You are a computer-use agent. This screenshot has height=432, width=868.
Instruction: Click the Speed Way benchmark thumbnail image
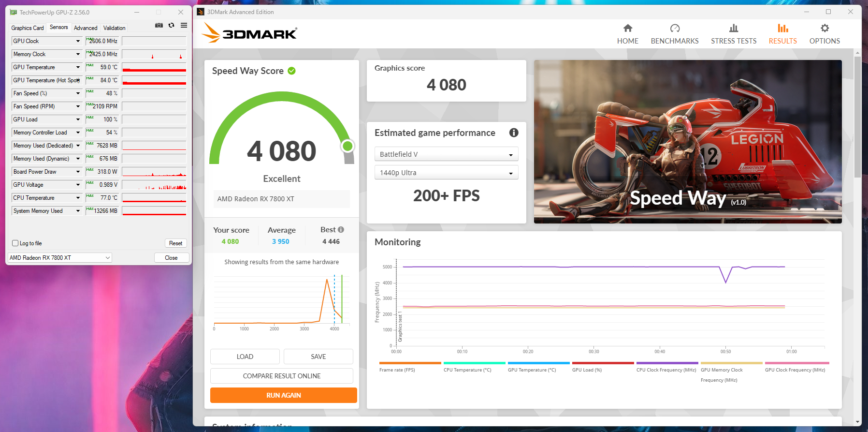tap(688, 142)
